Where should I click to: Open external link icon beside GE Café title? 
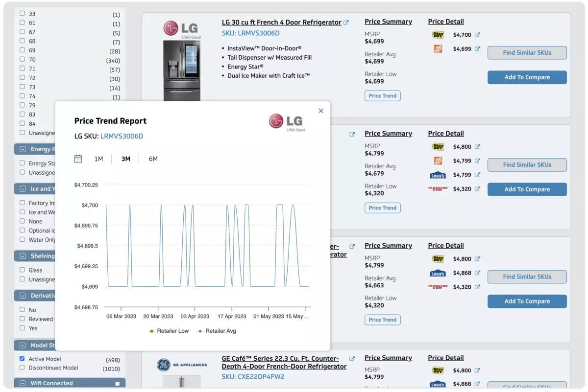[352, 359]
